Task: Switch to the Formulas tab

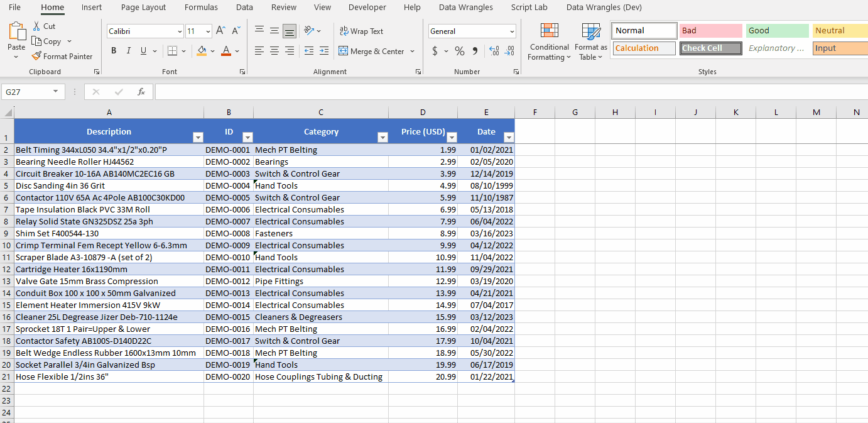Action: tap(201, 8)
